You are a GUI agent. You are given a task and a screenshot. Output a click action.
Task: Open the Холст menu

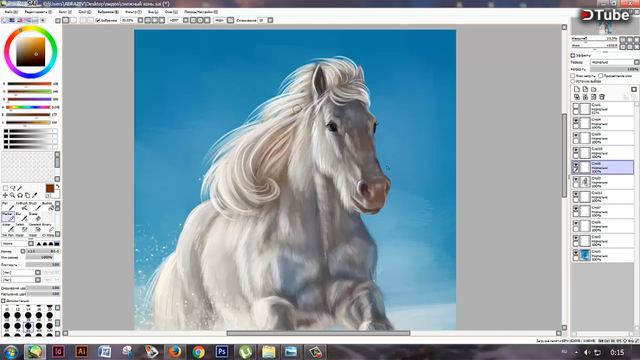click(65, 12)
